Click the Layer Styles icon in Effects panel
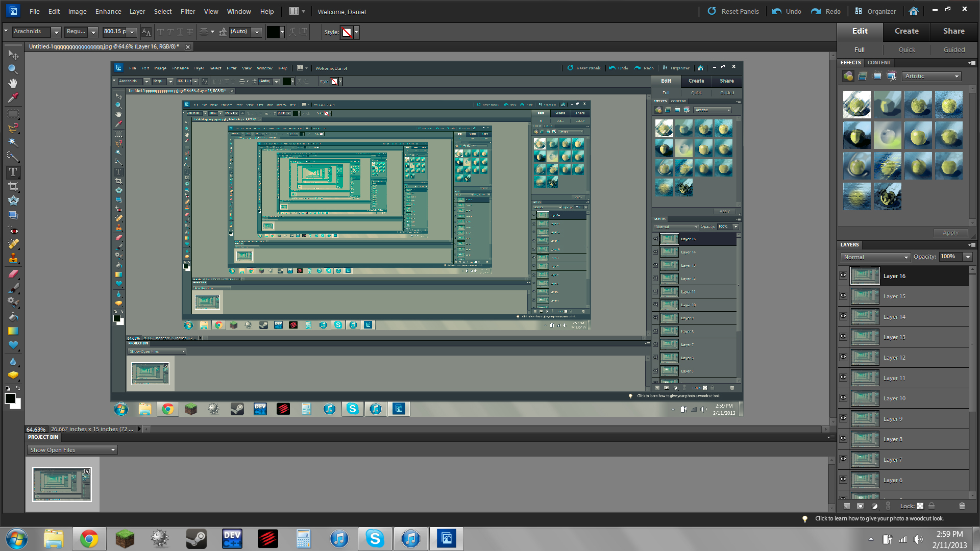This screenshot has height=551, width=980. [x=863, y=76]
